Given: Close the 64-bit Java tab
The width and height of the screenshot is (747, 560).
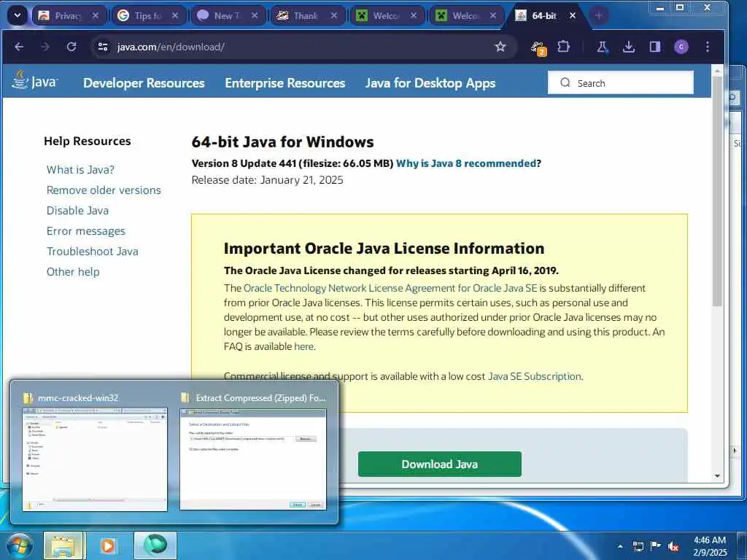Looking at the screenshot, I should 573,16.
